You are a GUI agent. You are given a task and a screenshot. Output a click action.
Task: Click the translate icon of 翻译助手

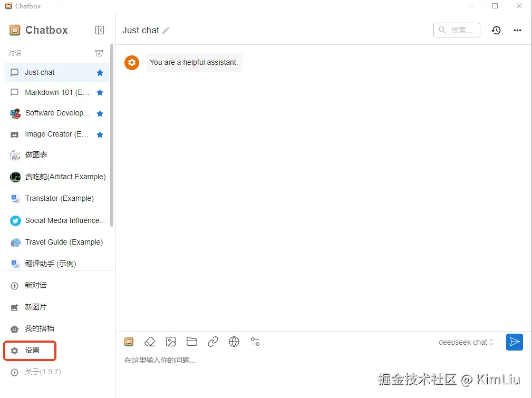coord(15,264)
